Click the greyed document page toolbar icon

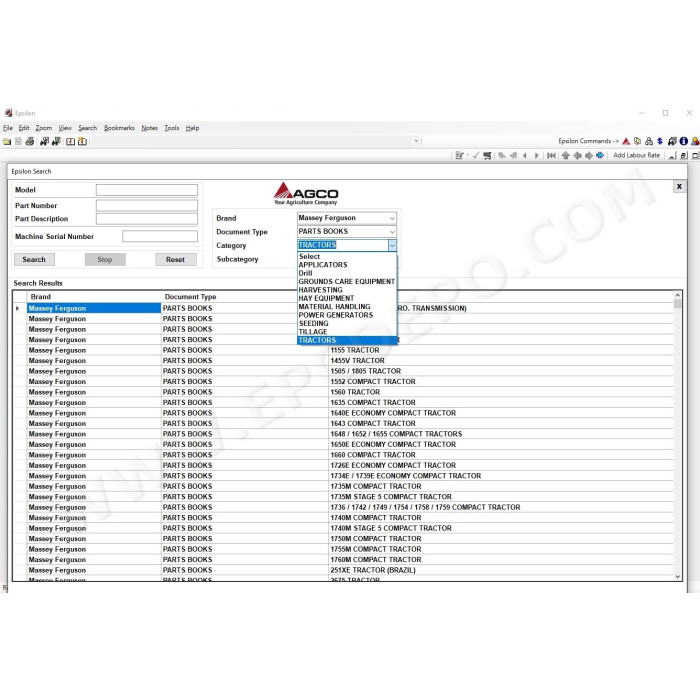18,142
